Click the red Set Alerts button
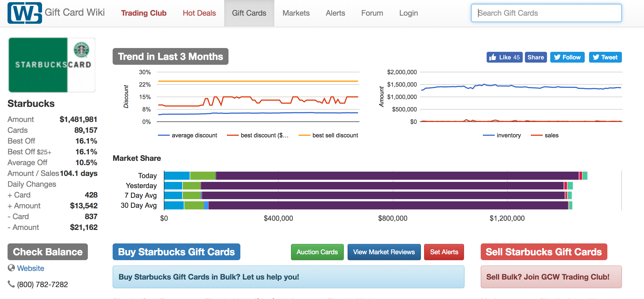The image size is (644, 299). (444, 252)
